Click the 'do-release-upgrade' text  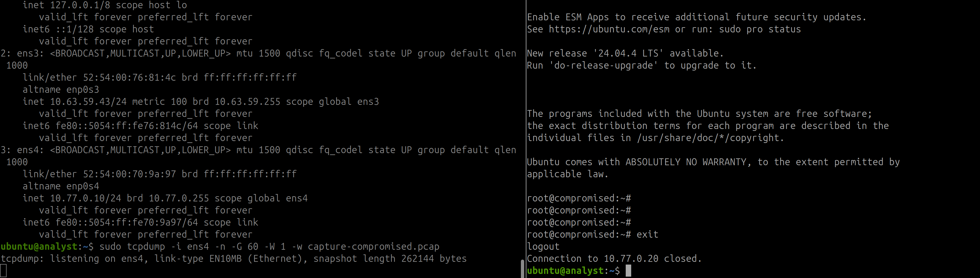603,65
